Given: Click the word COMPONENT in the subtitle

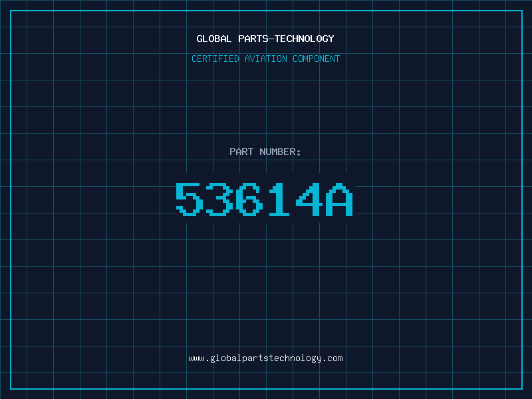Looking at the screenshot, I should (x=317, y=59).
